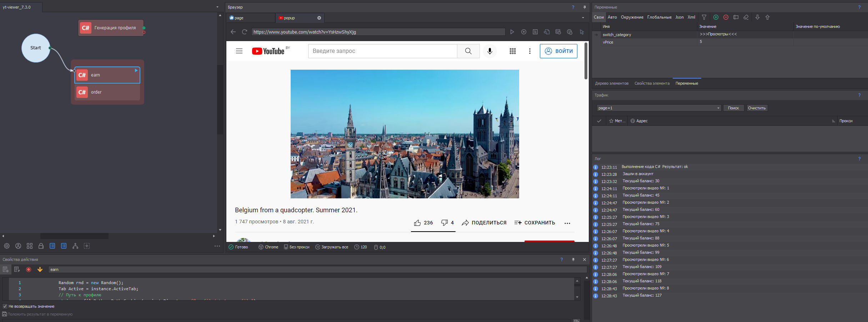Remove variable using red minus icon
This screenshot has height=322, width=868.
(726, 17)
